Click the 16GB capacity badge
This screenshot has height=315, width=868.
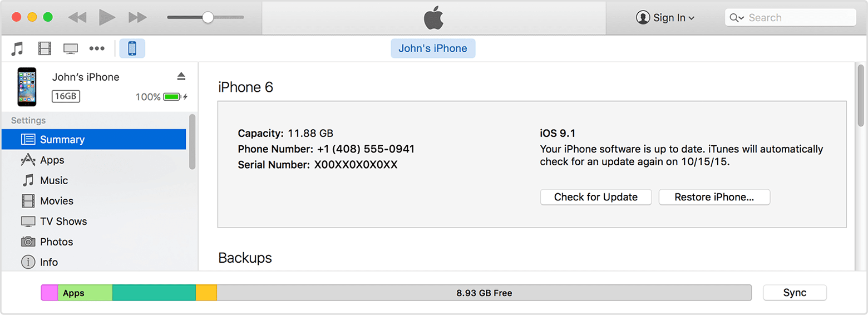(66, 96)
